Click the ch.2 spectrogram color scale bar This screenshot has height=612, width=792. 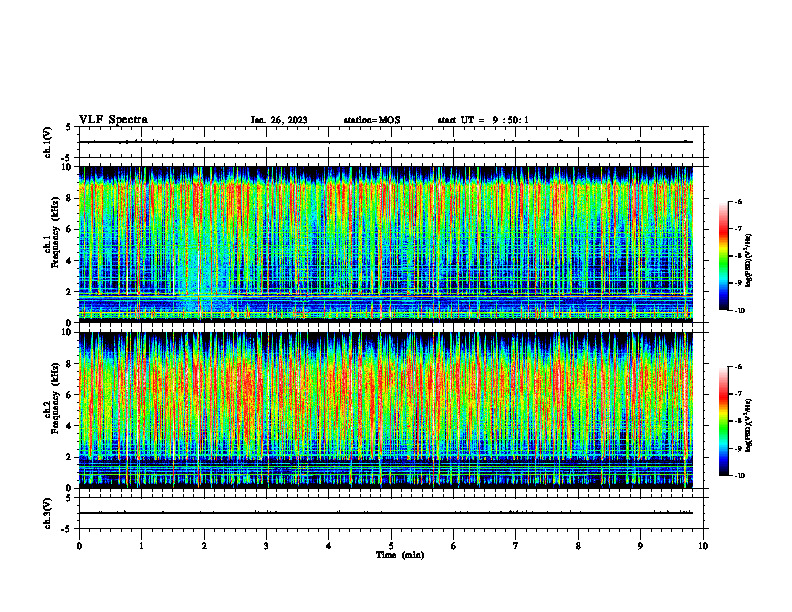coord(724,421)
